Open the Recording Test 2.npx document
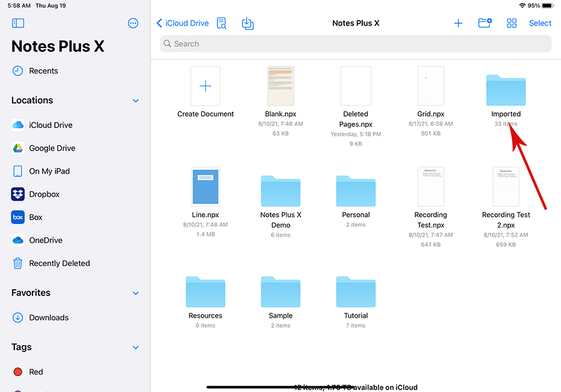Screen dimensions: 561x392 tap(506, 187)
